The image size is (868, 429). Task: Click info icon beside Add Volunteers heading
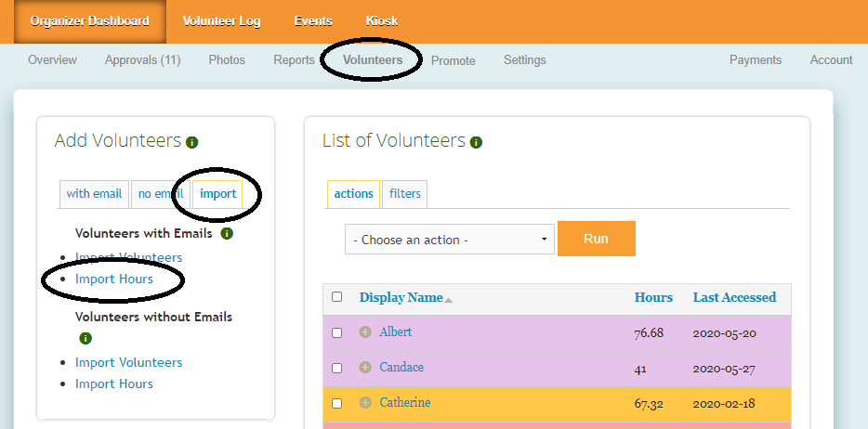[x=192, y=142]
